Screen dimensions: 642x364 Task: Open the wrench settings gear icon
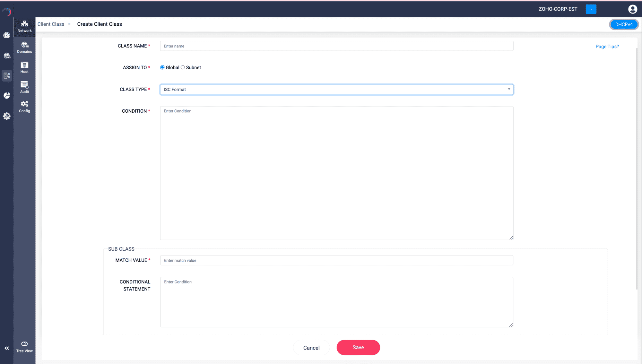point(7,116)
